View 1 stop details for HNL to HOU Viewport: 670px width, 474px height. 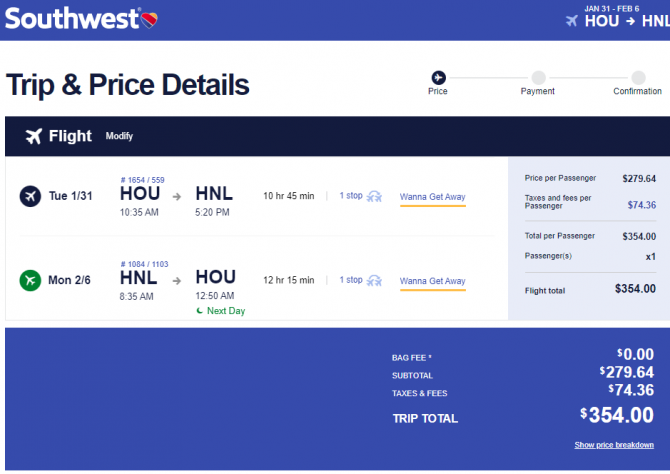click(x=351, y=280)
